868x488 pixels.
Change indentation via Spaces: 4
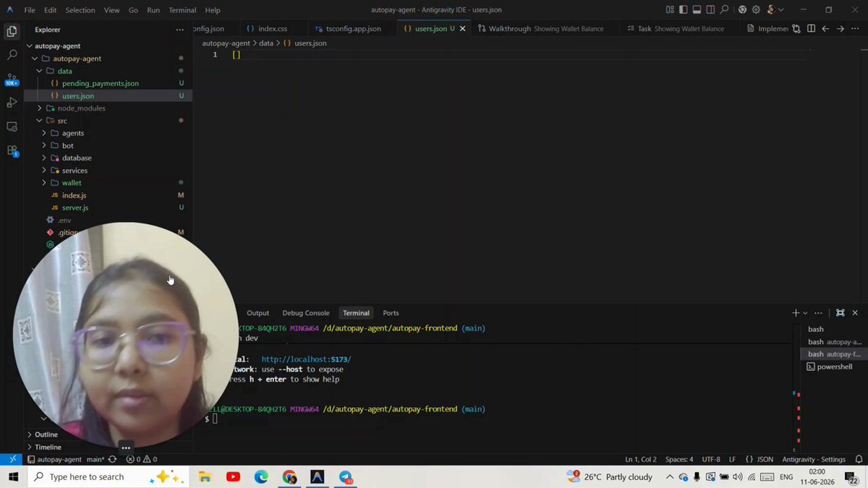click(x=679, y=459)
